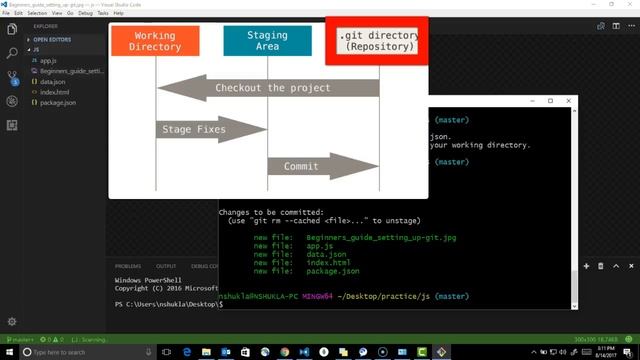Open the Source Control view with badge
The height and width of the screenshot is (360, 640).
tap(12, 78)
